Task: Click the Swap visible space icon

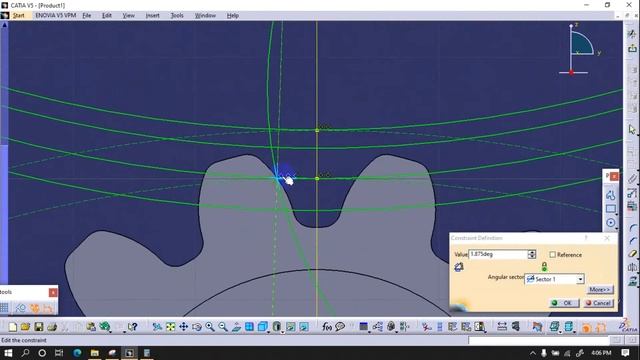Action: point(304,327)
